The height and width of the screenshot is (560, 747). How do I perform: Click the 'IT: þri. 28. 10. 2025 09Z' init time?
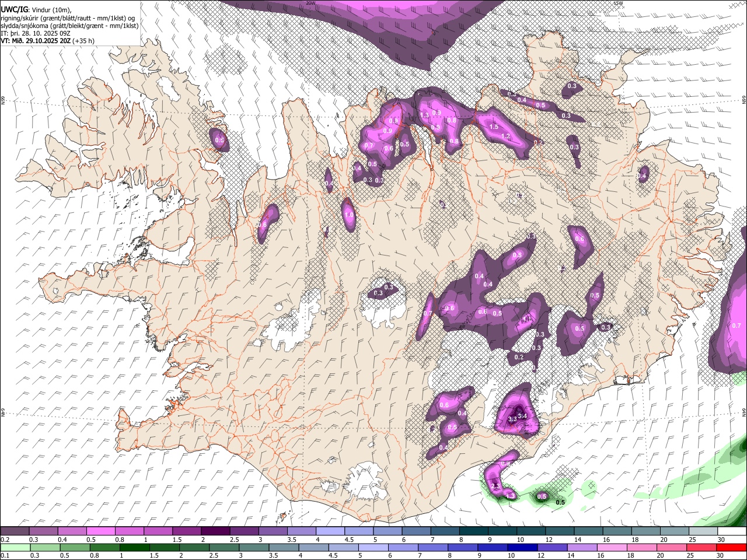coord(35,33)
